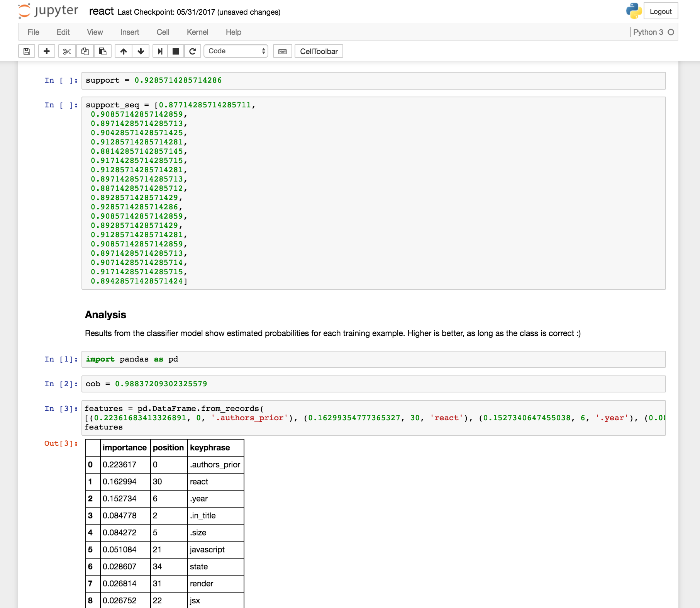Paste cells below icon

103,51
